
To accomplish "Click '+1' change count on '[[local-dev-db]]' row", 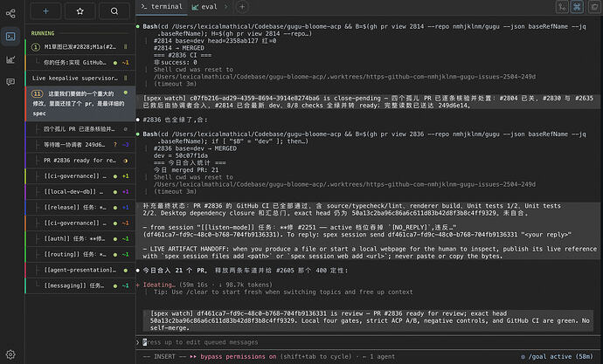I will (125, 191).
